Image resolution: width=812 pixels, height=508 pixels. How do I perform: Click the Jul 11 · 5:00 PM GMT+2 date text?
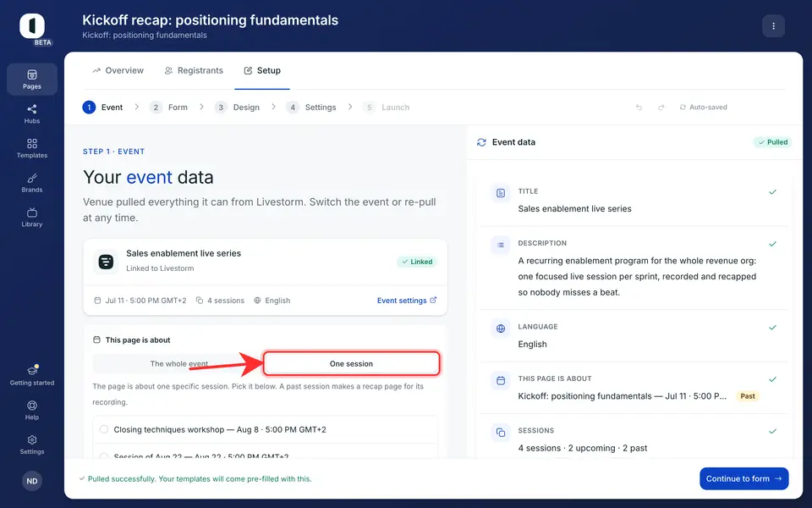tap(145, 301)
